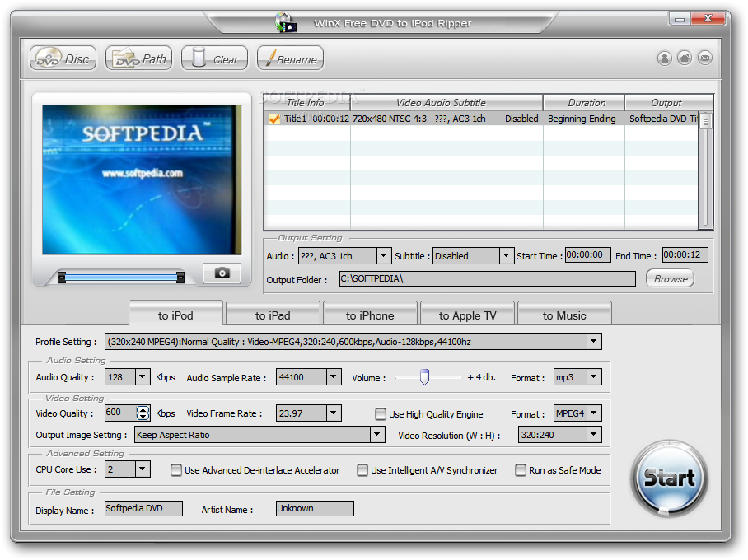This screenshot has width=748, height=560.
Task: Click the title list vertical scrollbar
Action: [x=705, y=170]
